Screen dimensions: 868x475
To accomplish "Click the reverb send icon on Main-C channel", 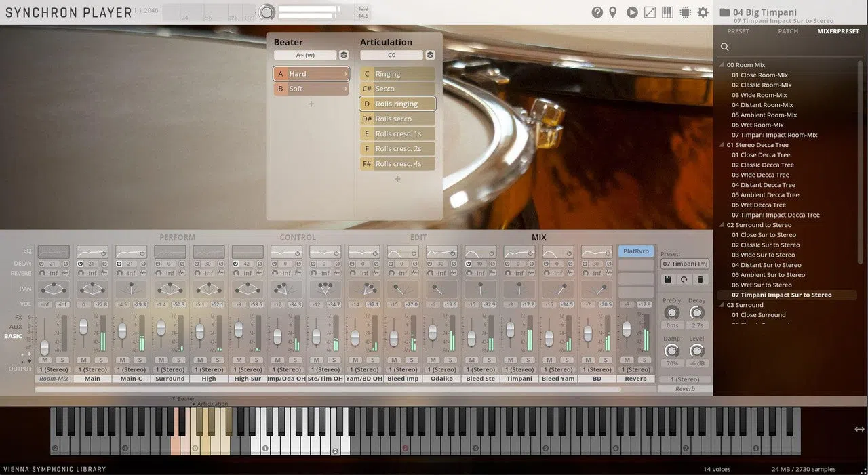I will (x=119, y=273).
